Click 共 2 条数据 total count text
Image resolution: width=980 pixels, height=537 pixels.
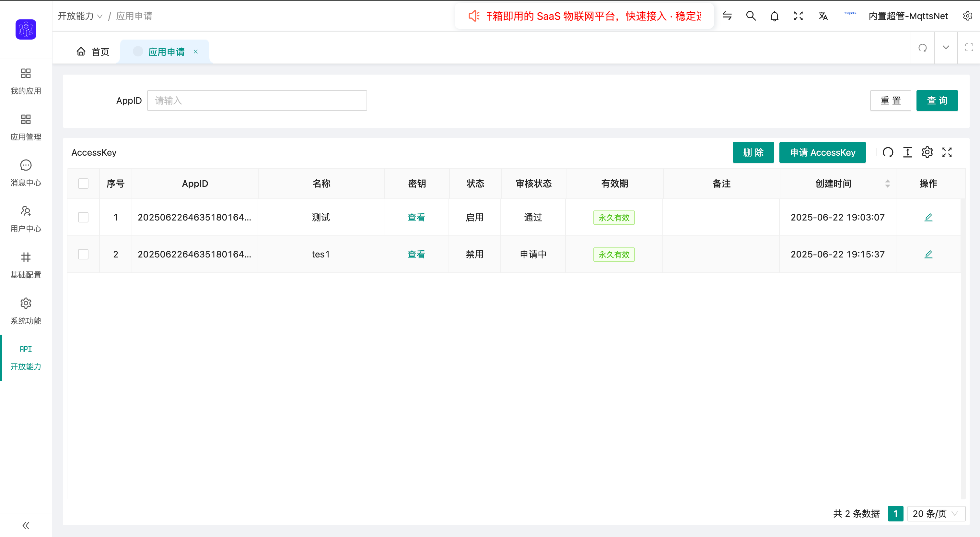856,514
